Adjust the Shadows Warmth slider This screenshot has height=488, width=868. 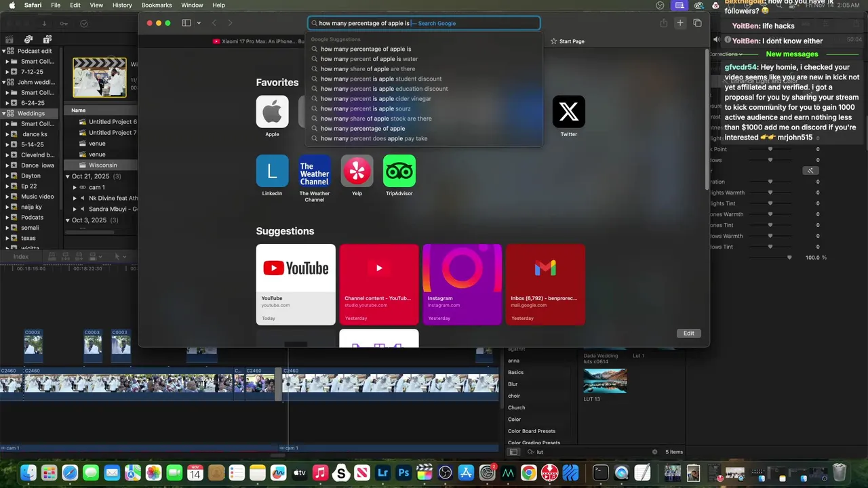click(x=770, y=236)
